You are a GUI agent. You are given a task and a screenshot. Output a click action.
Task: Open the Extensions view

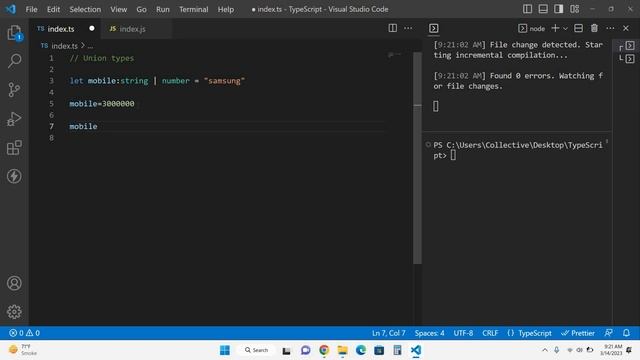(x=14, y=147)
